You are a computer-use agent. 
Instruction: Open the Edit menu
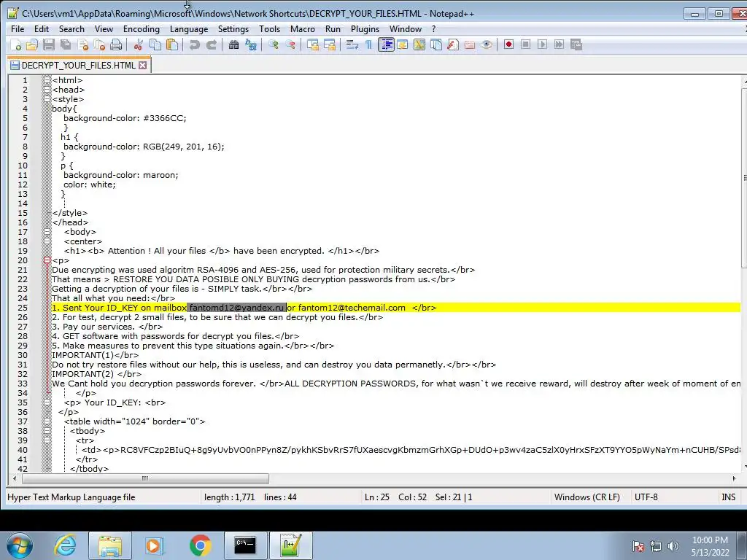tap(42, 29)
